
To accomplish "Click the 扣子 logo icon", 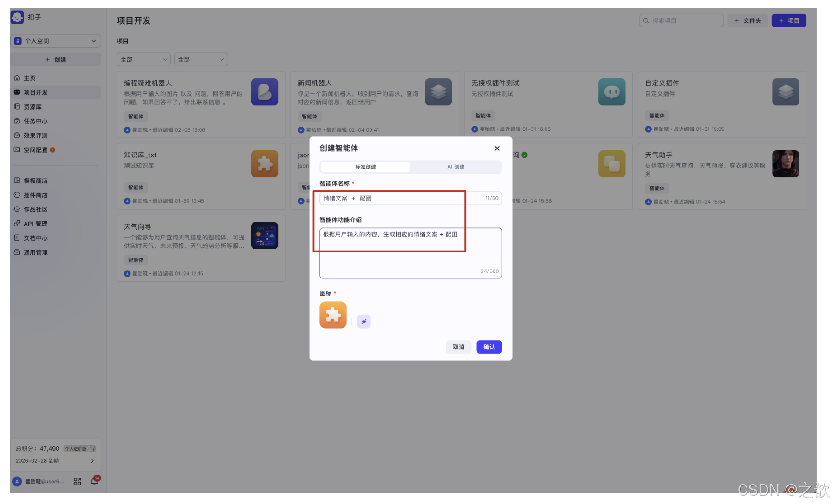I will click(17, 17).
